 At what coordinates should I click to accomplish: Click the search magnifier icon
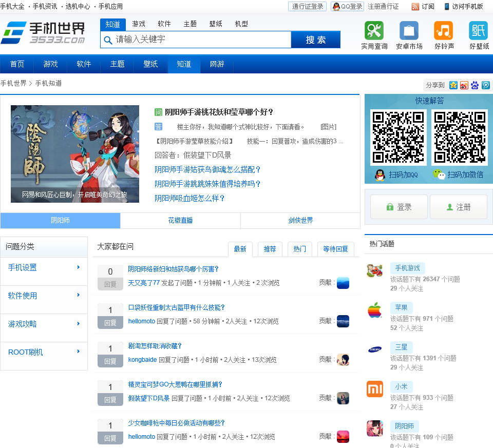click(108, 40)
